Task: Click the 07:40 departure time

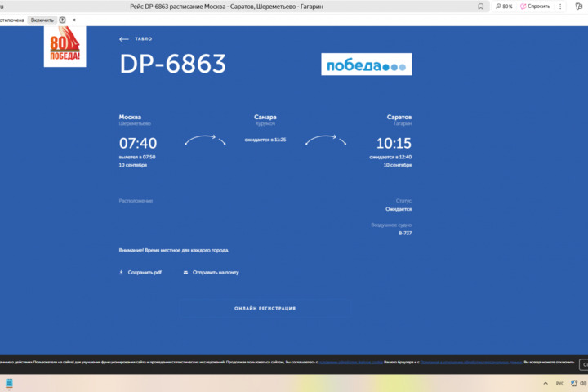Action: point(138,143)
